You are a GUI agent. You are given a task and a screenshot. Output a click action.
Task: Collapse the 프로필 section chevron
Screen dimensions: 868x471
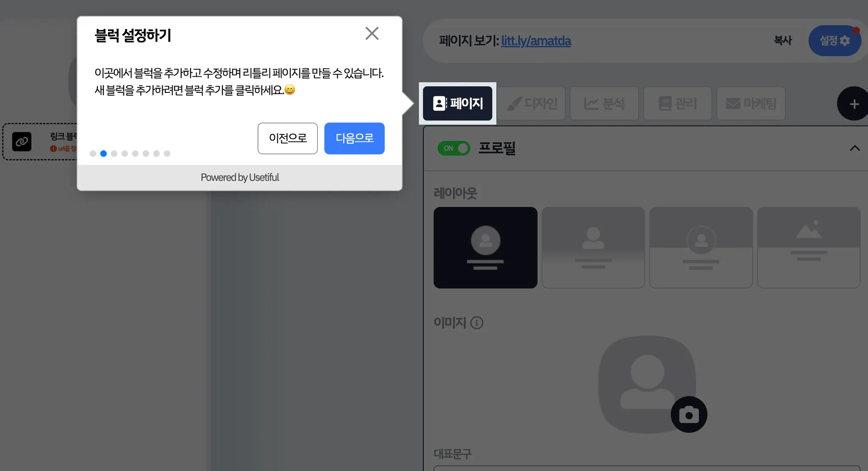[x=854, y=148]
